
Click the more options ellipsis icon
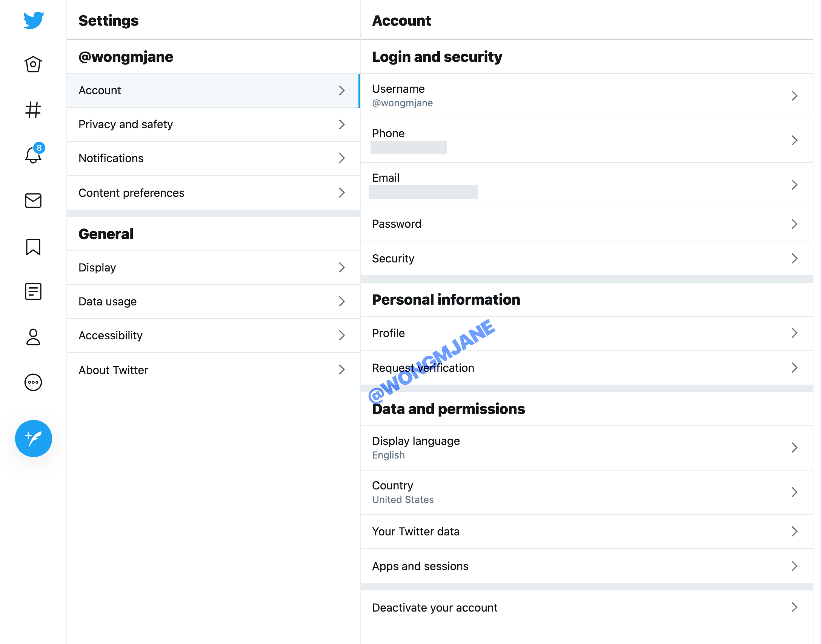33,382
